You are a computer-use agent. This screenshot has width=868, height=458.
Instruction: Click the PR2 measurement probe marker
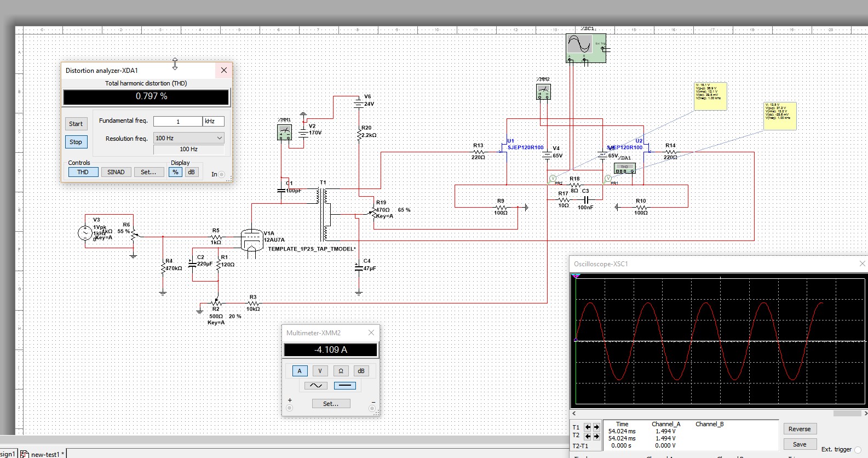(553, 179)
